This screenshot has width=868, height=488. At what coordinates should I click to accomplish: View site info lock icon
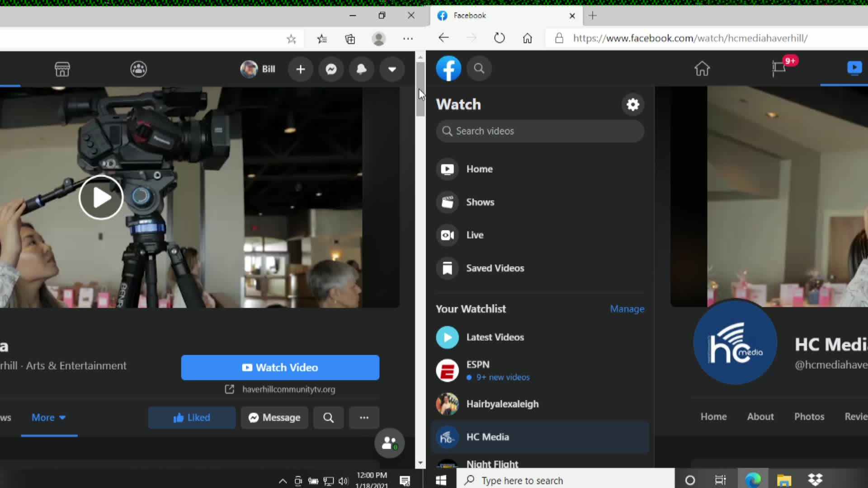[x=559, y=38]
